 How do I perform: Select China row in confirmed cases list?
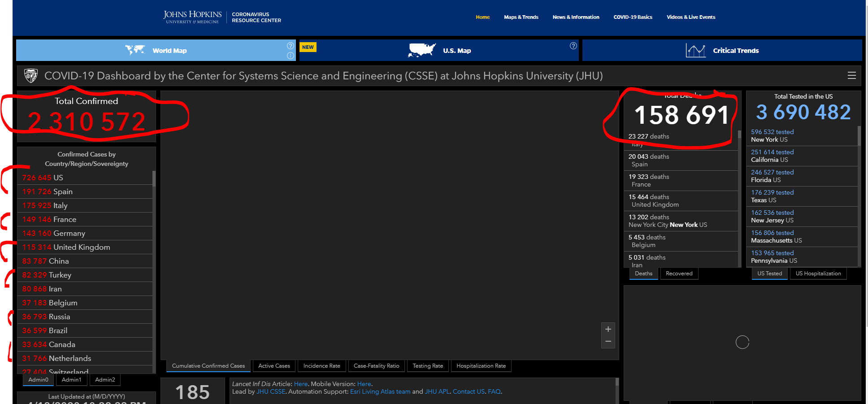(x=85, y=261)
